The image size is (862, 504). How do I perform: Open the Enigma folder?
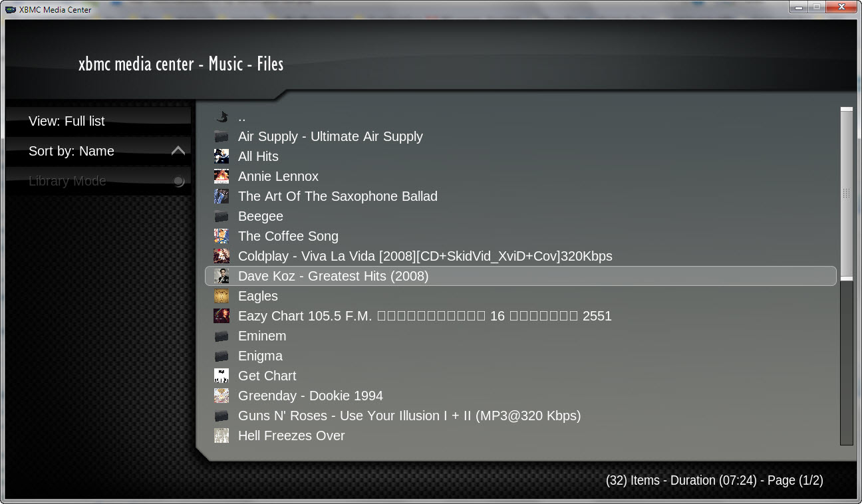pyautogui.click(x=260, y=356)
